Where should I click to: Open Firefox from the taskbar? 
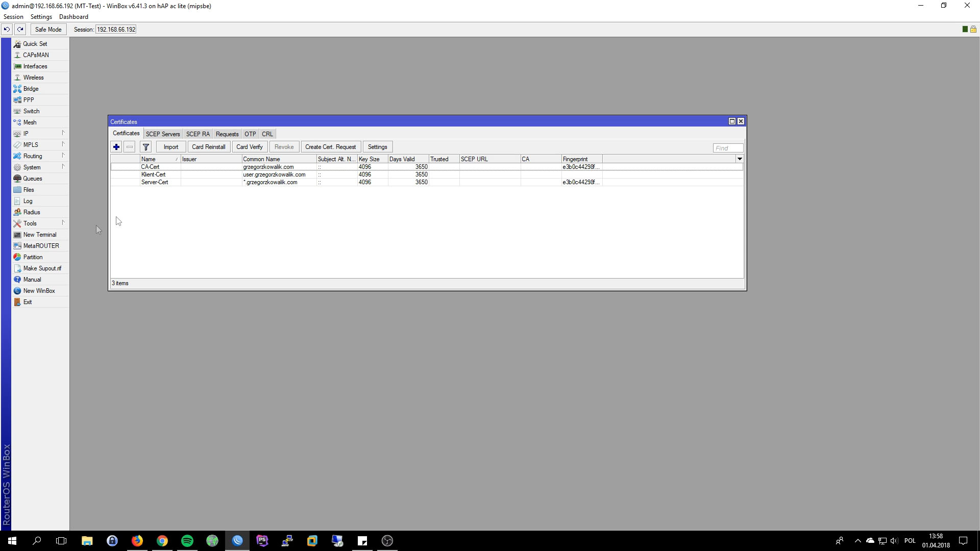[x=137, y=541]
